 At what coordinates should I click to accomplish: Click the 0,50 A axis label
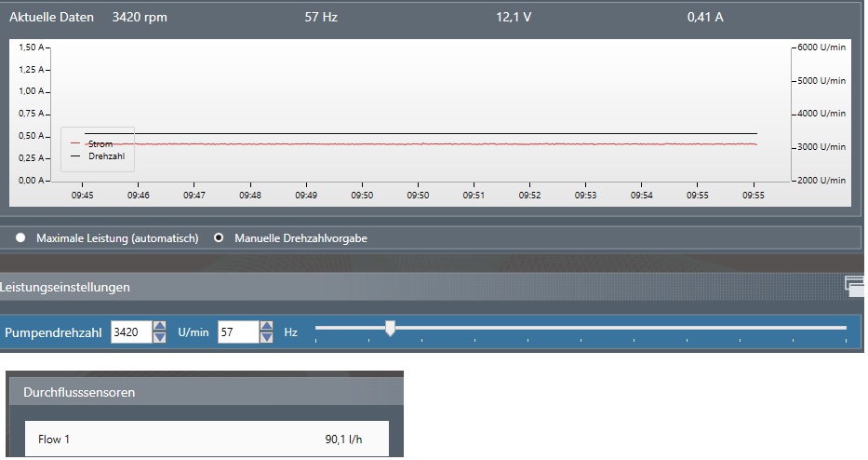click(32, 136)
